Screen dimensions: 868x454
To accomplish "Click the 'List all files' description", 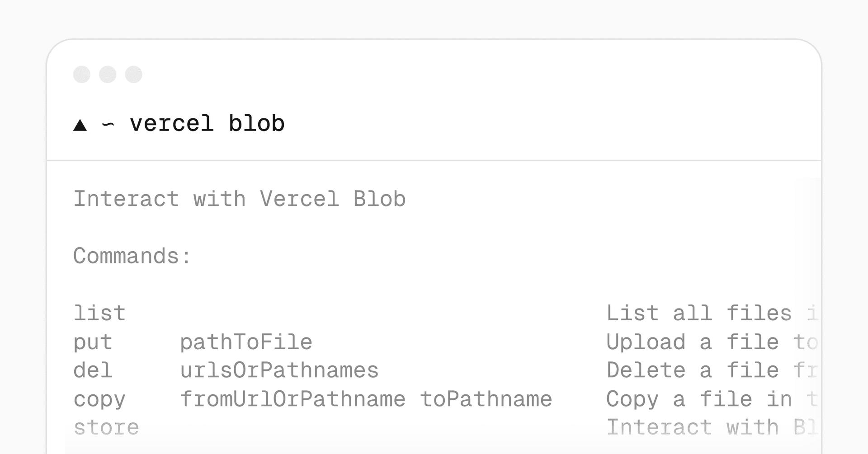I will click(x=699, y=314).
